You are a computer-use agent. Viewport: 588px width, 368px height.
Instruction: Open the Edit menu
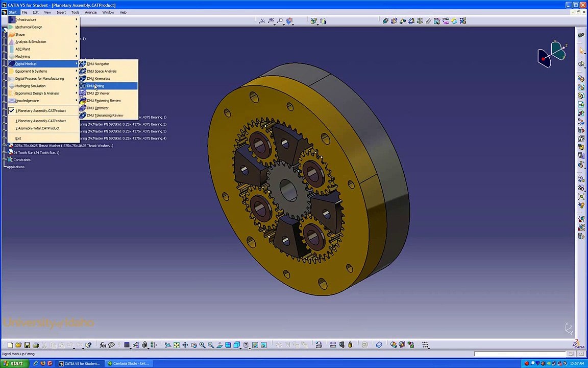point(36,12)
